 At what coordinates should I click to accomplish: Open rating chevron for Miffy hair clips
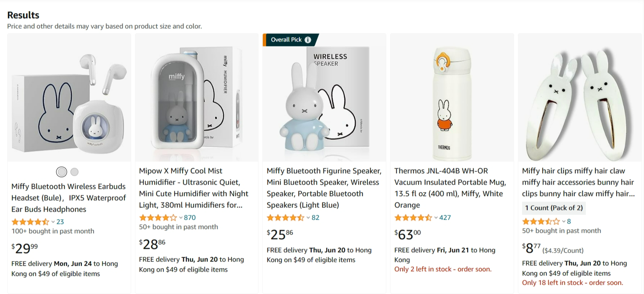coord(564,221)
